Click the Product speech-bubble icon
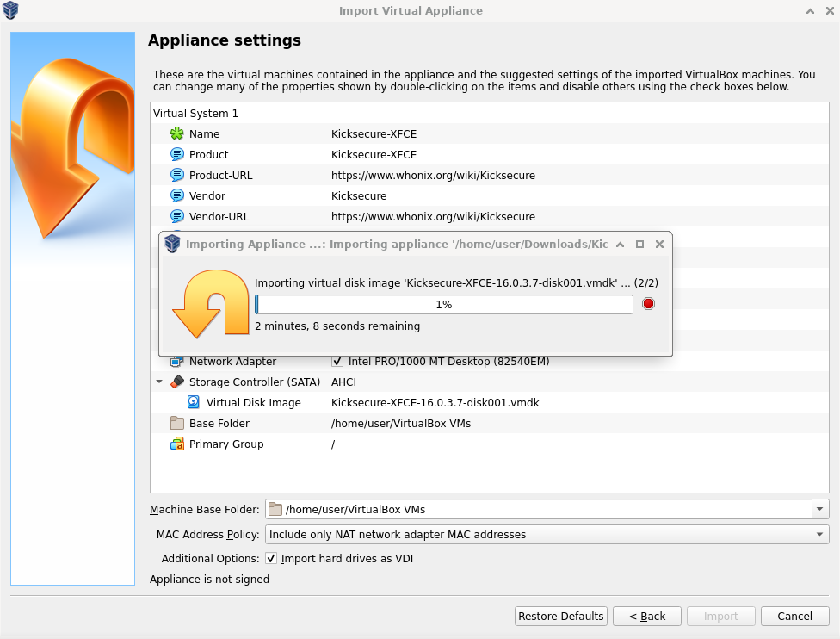 pos(176,154)
